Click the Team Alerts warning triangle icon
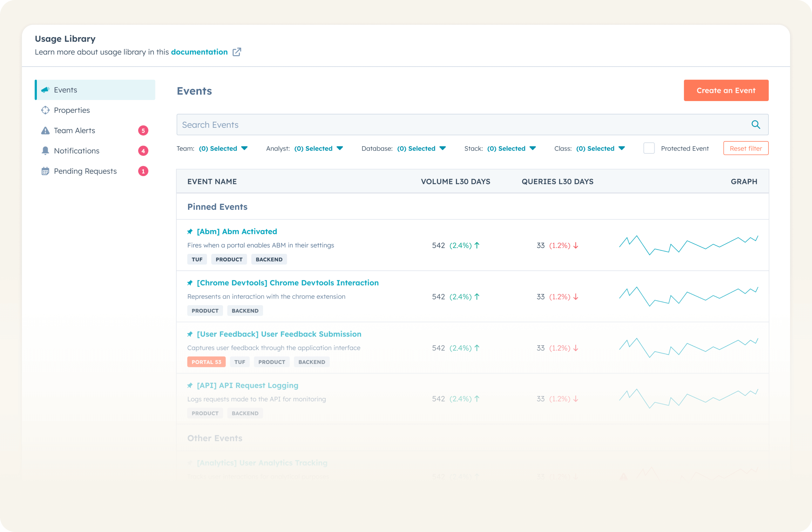The height and width of the screenshot is (532, 812). pyautogui.click(x=45, y=130)
